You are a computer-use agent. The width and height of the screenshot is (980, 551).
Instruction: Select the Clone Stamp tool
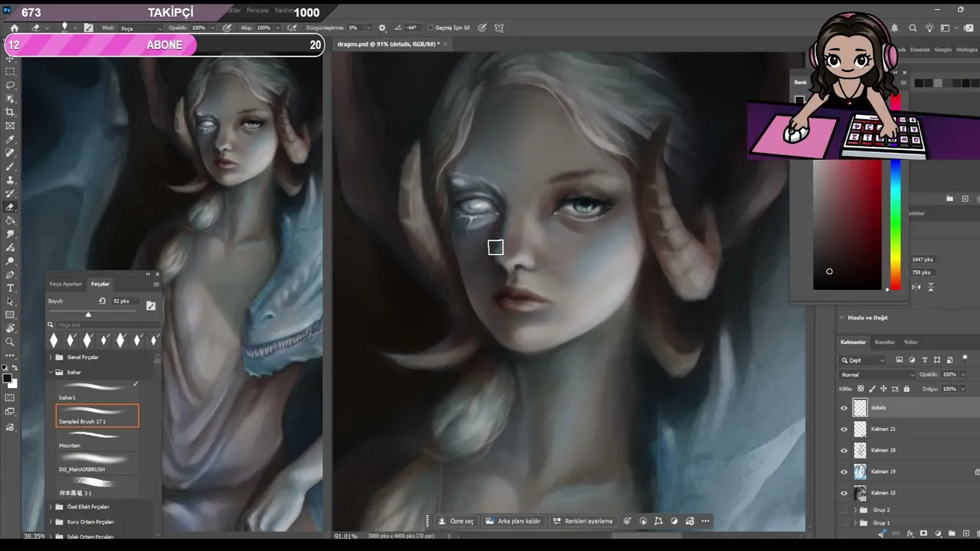pos(10,181)
